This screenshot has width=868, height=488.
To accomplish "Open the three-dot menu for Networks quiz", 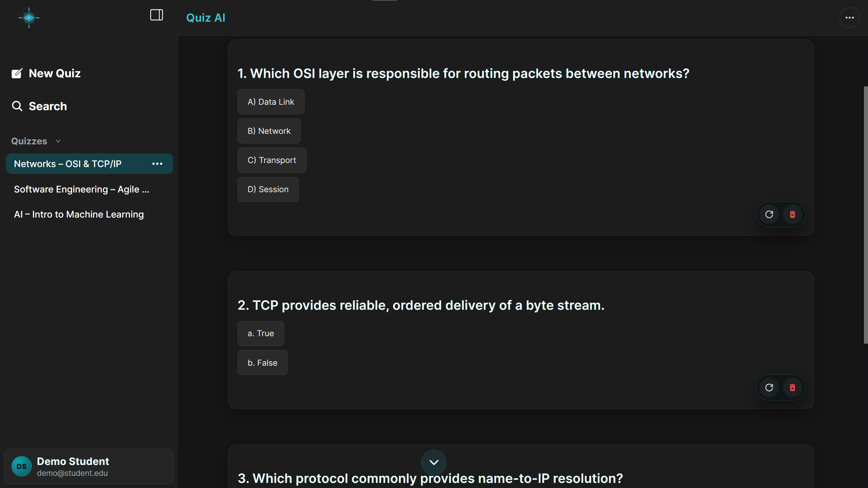I will coord(157,164).
